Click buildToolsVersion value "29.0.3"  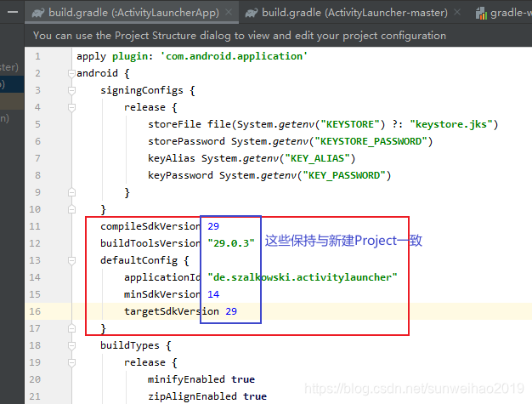click(231, 243)
